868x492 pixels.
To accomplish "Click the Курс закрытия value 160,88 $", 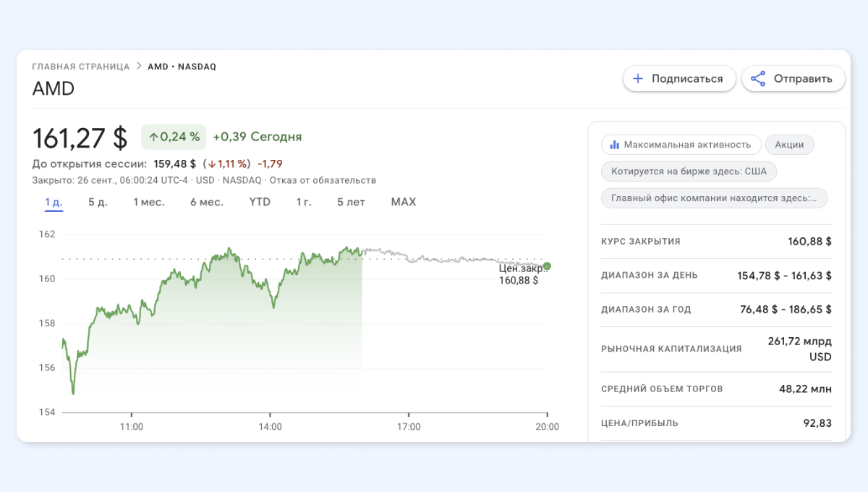I will tap(810, 242).
